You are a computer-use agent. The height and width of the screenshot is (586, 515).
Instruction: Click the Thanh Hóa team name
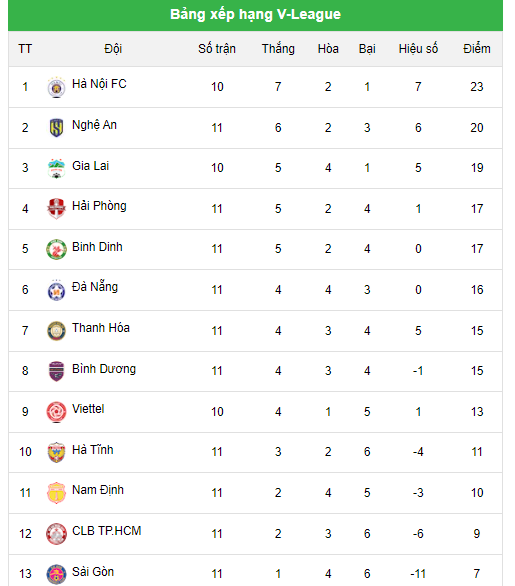pos(101,328)
